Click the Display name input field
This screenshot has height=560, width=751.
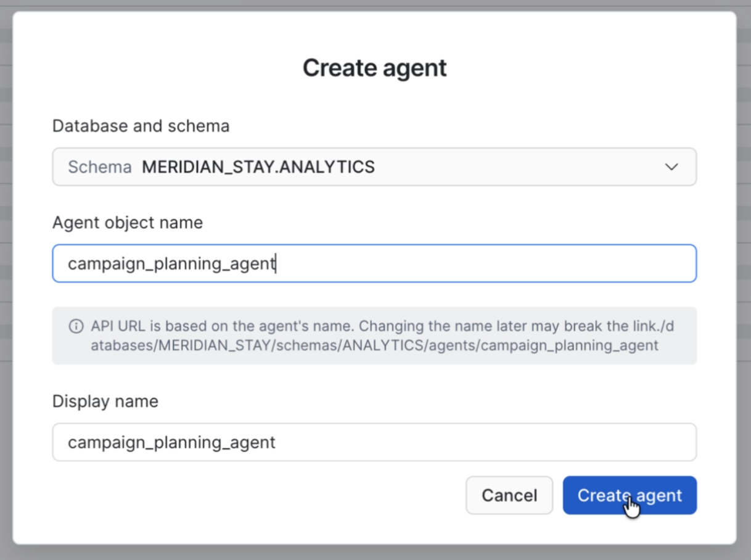pyautogui.click(x=374, y=442)
